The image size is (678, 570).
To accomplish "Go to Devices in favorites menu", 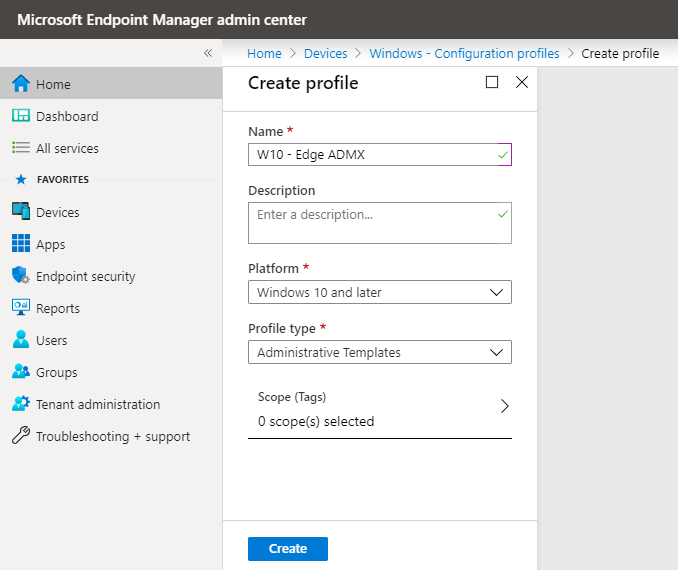I will pyautogui.click(x=111, y=212).
